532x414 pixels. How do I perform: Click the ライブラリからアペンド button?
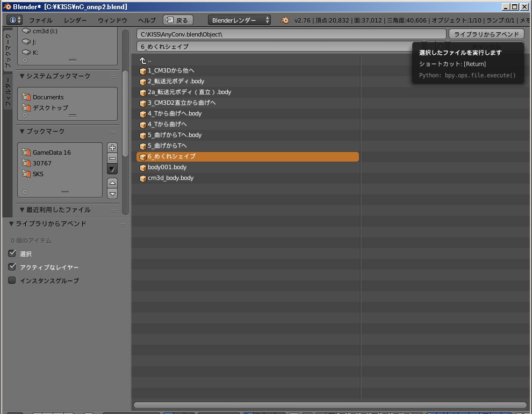pos(486,34)
